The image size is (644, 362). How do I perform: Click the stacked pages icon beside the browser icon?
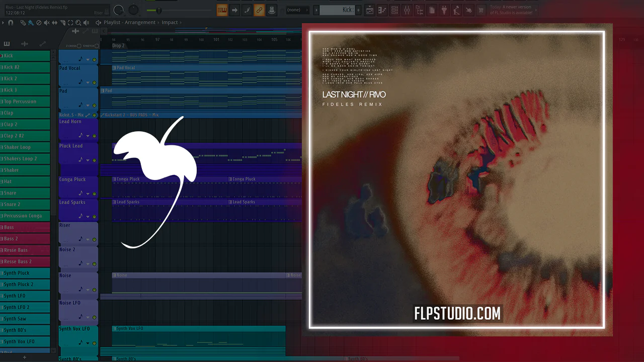(432, 10)
